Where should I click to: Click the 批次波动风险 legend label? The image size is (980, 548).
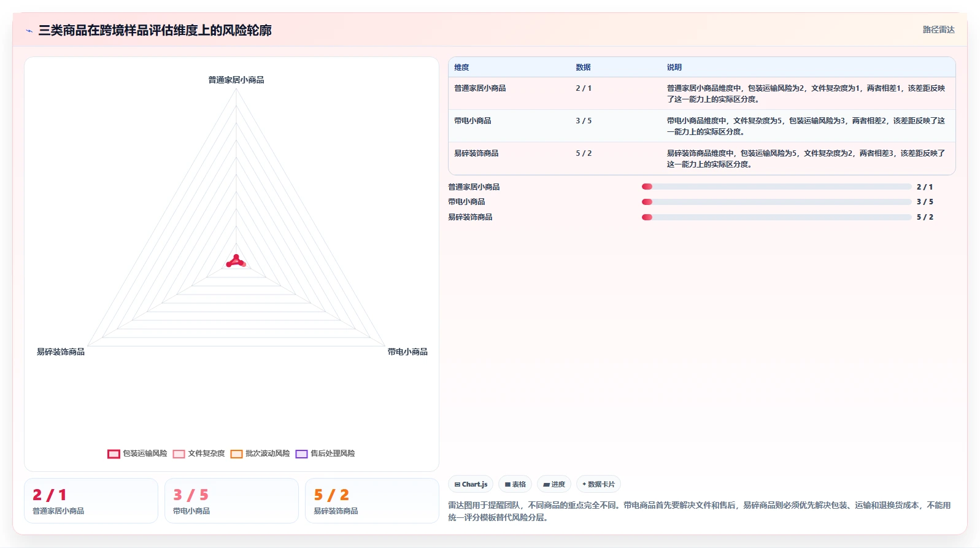(268, 453)
